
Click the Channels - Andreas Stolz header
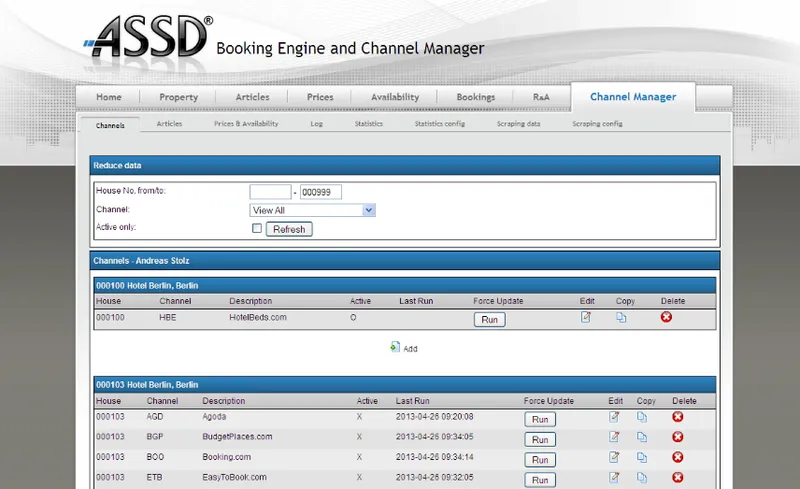click(405, 260)
